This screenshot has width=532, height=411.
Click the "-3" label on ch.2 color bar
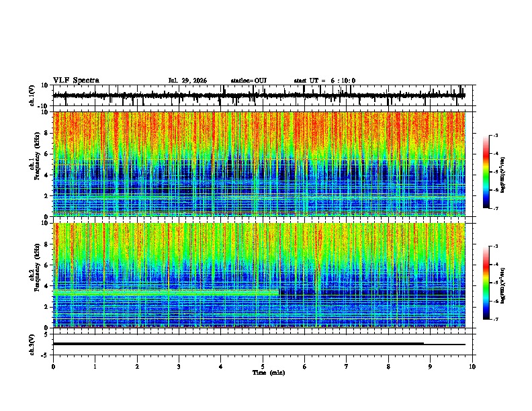(x=496, y=246)
